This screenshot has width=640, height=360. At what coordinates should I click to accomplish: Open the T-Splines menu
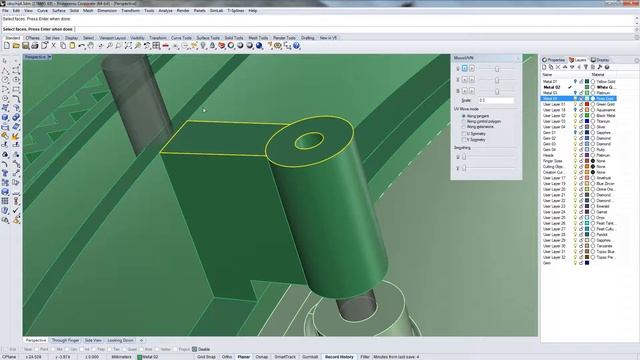(x=236, y=11)
